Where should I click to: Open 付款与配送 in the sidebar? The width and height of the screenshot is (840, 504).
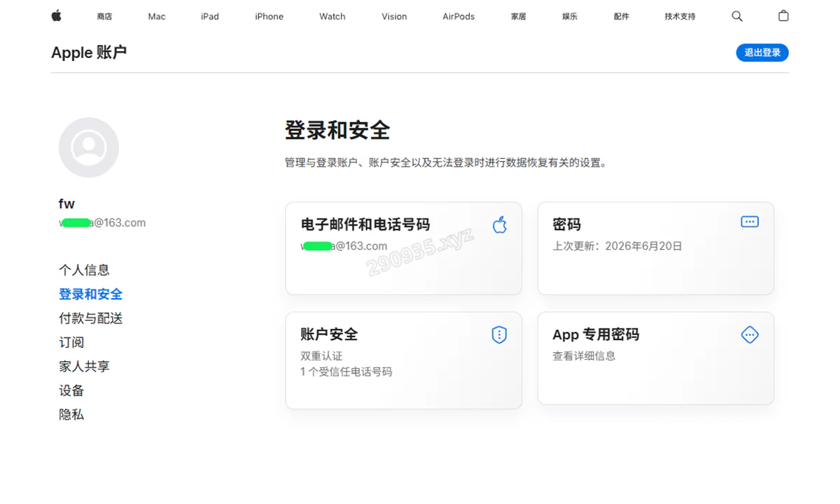click(x=90, y=318)
